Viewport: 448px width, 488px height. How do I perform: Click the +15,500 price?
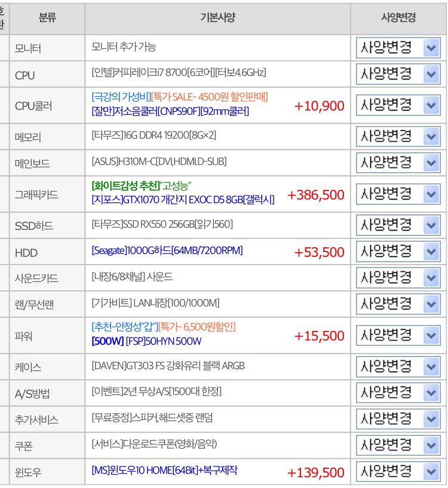tap(320, 336)
